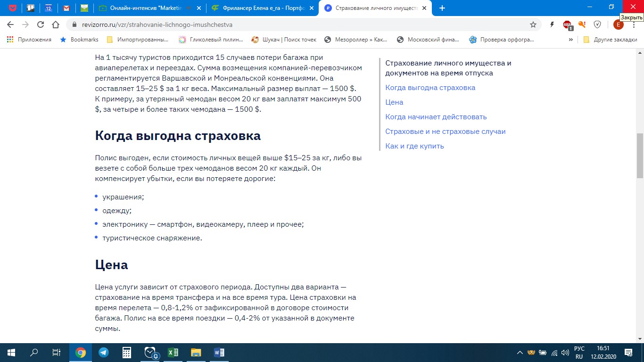Jump to the Цена section link

pos(394,102)
